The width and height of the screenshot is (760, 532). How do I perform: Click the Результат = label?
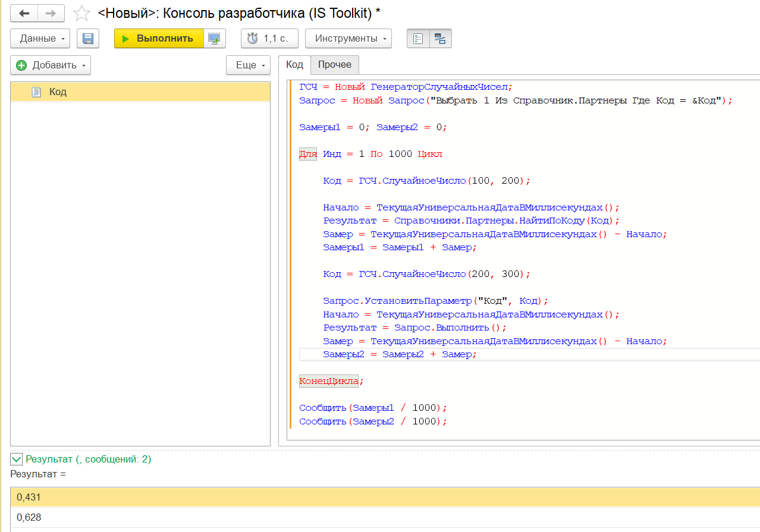point(38,474)
